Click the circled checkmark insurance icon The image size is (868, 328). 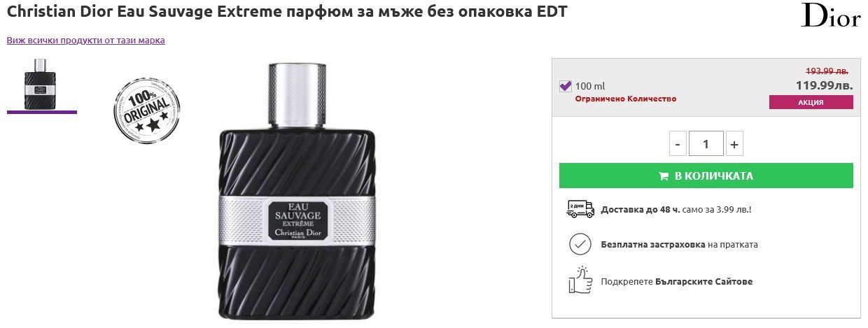(x=580, y=245)
